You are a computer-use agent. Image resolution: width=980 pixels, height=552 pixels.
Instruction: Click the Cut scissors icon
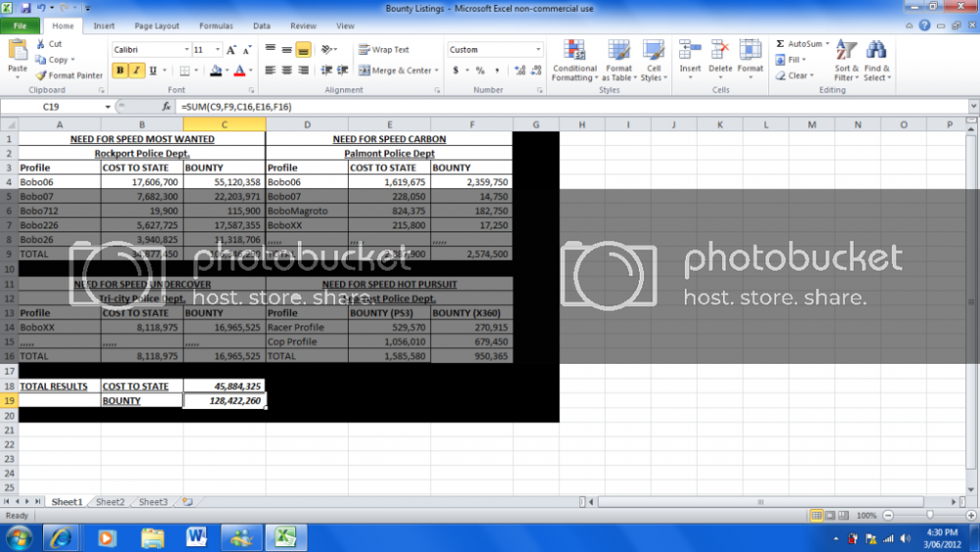40,44
